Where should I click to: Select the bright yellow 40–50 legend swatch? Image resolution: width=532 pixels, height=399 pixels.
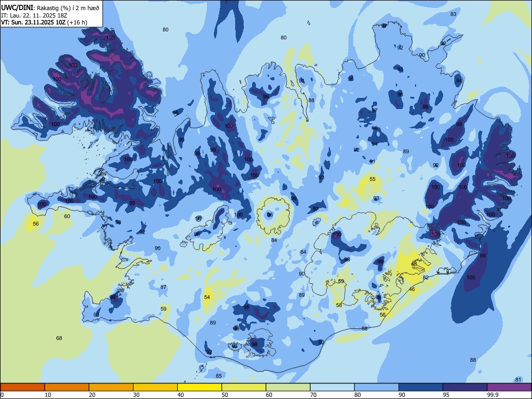click(199, 387)
